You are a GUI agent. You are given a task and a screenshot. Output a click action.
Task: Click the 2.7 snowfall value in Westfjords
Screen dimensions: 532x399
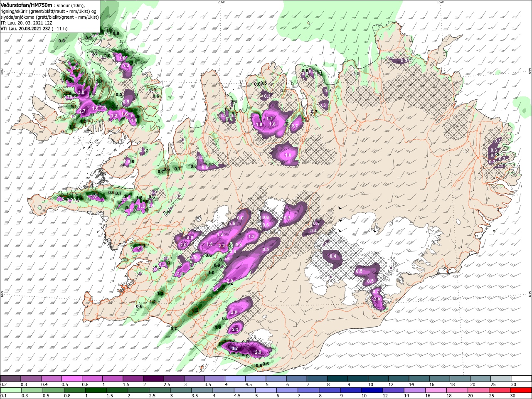coord(82,111)
